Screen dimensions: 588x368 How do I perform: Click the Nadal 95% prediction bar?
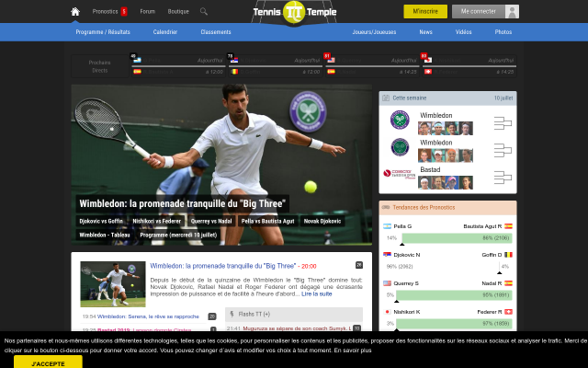pyautogui.click(x=454, y=295)
